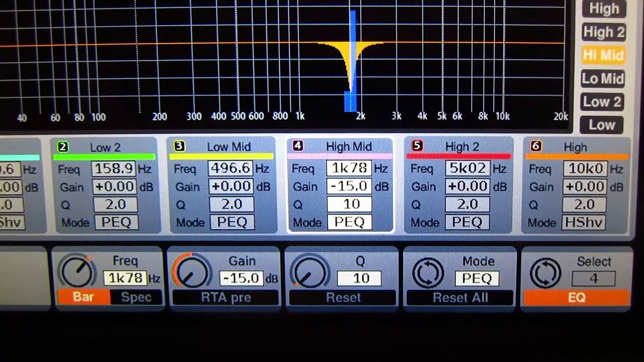Select band number 3 badge
Screen dimensions: 644x362
pos(179,146)
